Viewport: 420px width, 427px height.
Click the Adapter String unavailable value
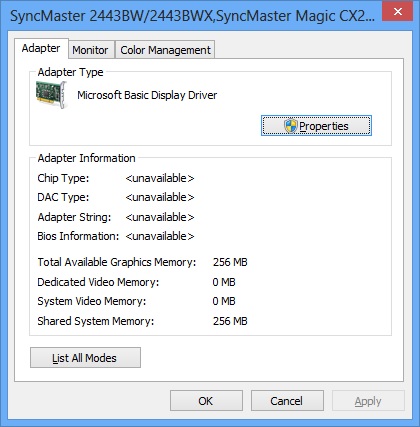[160, 217]
